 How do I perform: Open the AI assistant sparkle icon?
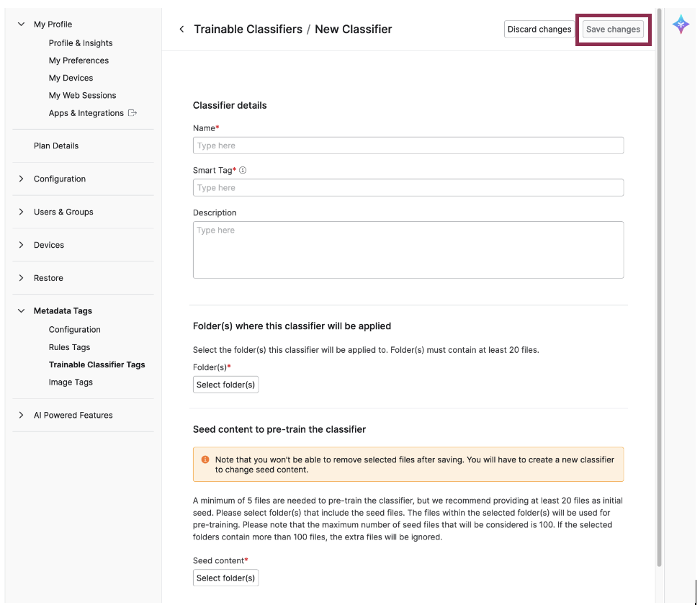680,24
